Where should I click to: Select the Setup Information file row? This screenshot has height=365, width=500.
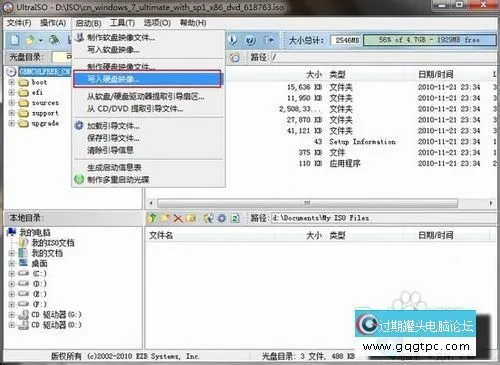click(363, 142)
